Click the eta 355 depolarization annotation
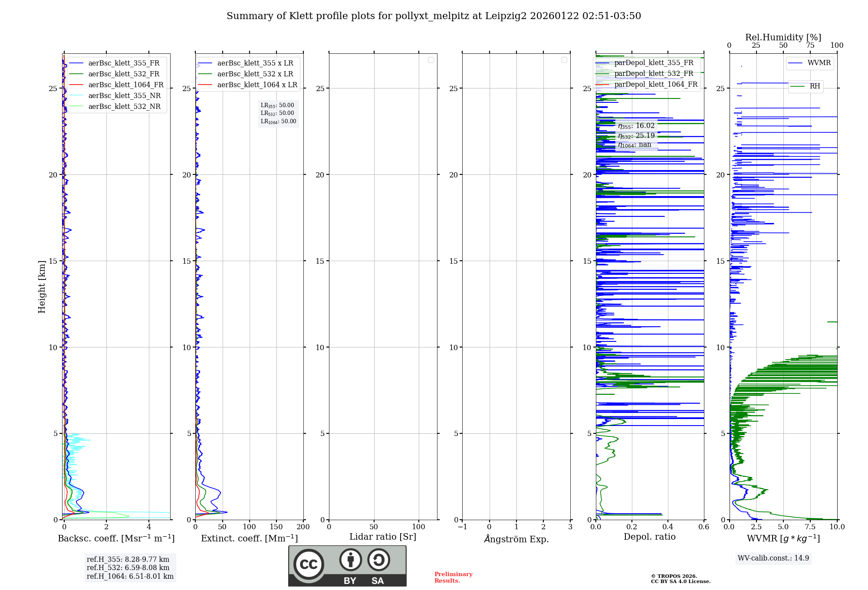868x590 pixels. click(x=636, y=126)
